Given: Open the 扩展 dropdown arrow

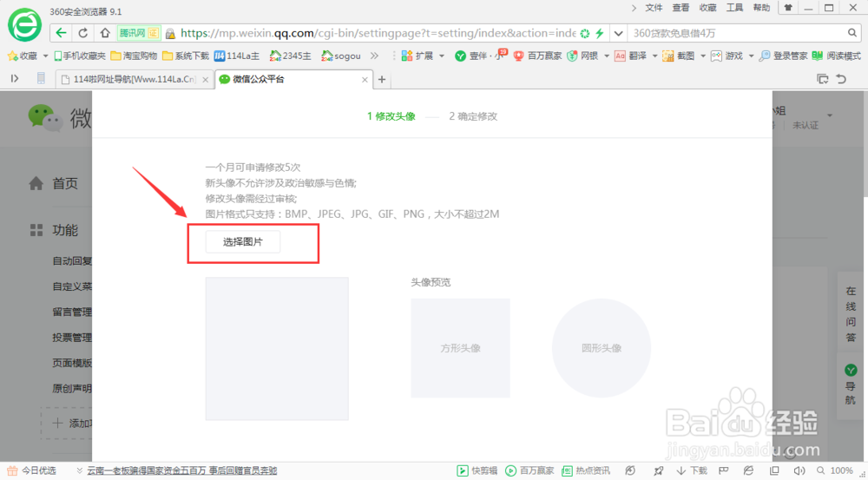Looking at the screenshot, I should (442, 56).
